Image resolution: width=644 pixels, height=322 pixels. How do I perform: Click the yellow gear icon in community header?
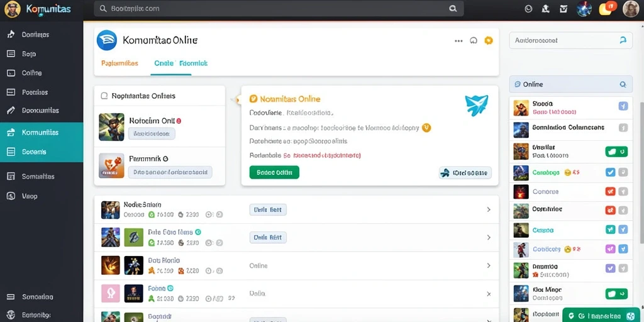[x=488, y=40]
